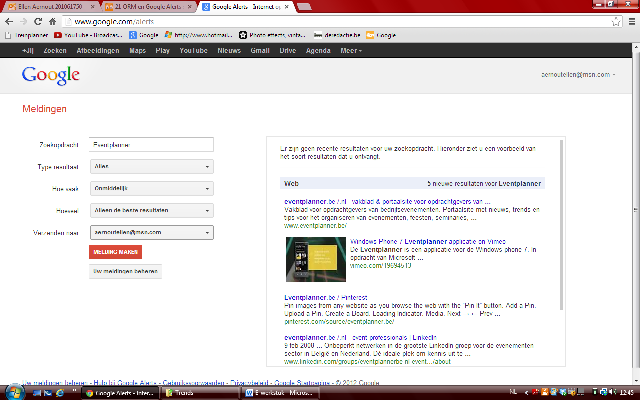
Task: Open the 'Verzenden naar' email dropdown
Action: click(x=150, y=232)
